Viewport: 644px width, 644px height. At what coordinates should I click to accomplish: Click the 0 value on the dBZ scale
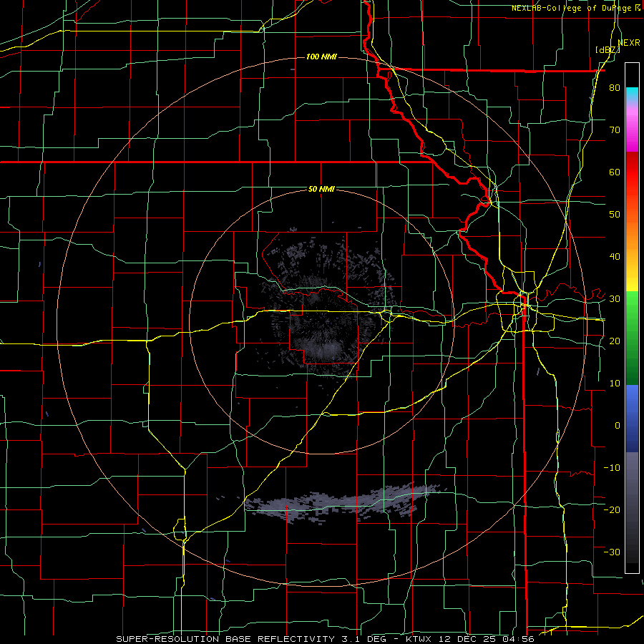point(618,426)
